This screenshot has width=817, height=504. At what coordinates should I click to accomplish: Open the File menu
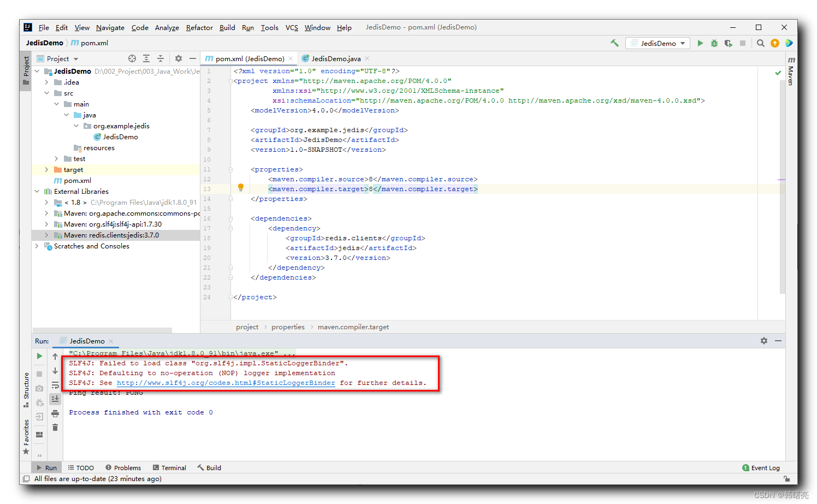click(44, 27)
